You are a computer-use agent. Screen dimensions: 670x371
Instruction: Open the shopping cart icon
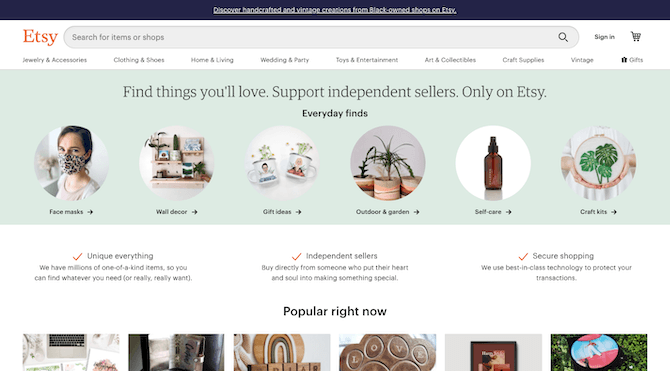pos(635,36)
